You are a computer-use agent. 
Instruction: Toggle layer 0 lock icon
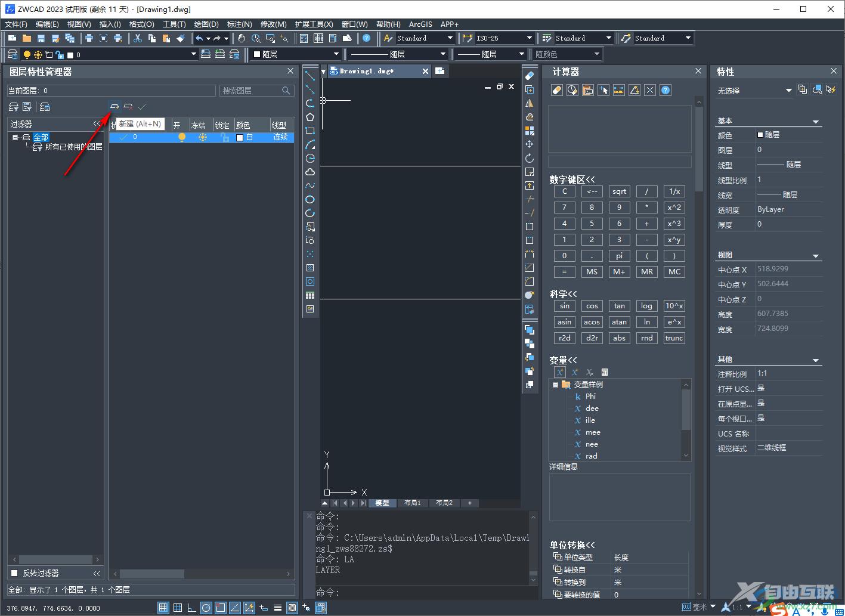click(x=225, y=137)
